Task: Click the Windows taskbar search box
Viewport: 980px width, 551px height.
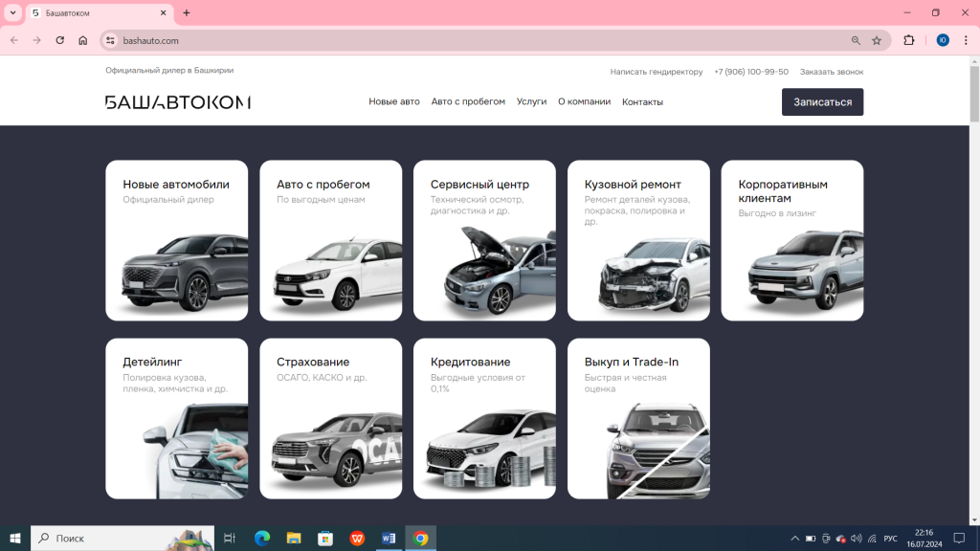Action: click(x=122, y=538)
